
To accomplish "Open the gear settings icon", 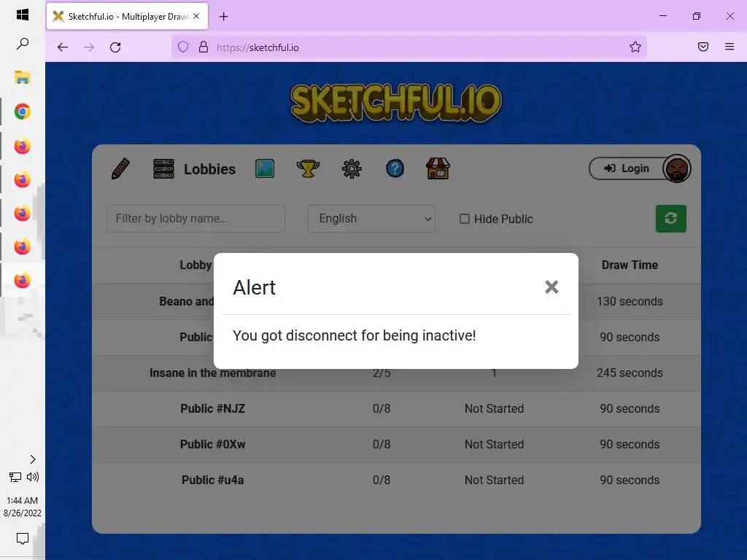I will (x=352, y=168).
